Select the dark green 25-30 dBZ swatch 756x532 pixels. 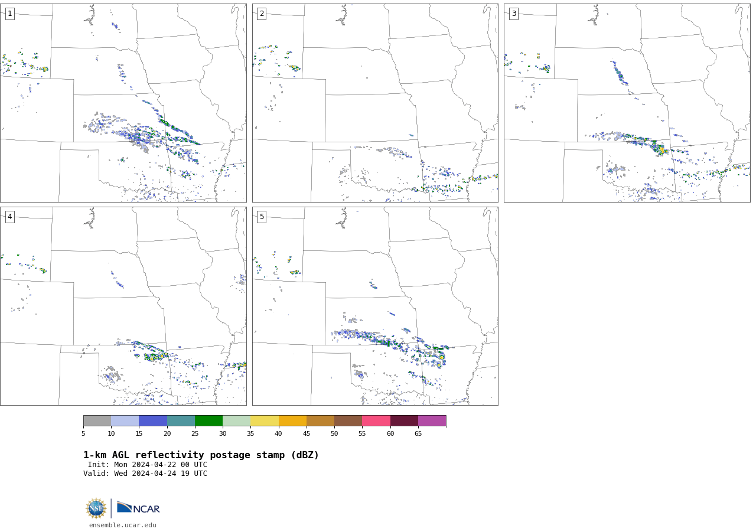tap(208, 420)
